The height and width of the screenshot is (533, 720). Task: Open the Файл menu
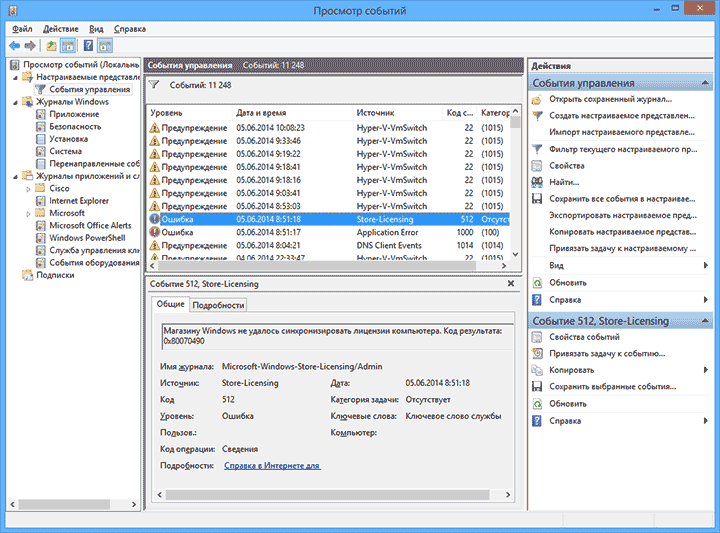click(x=22, y=29)
